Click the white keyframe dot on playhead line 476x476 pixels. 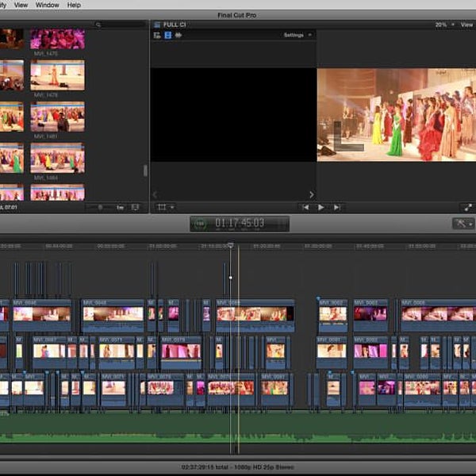point(231,278)
